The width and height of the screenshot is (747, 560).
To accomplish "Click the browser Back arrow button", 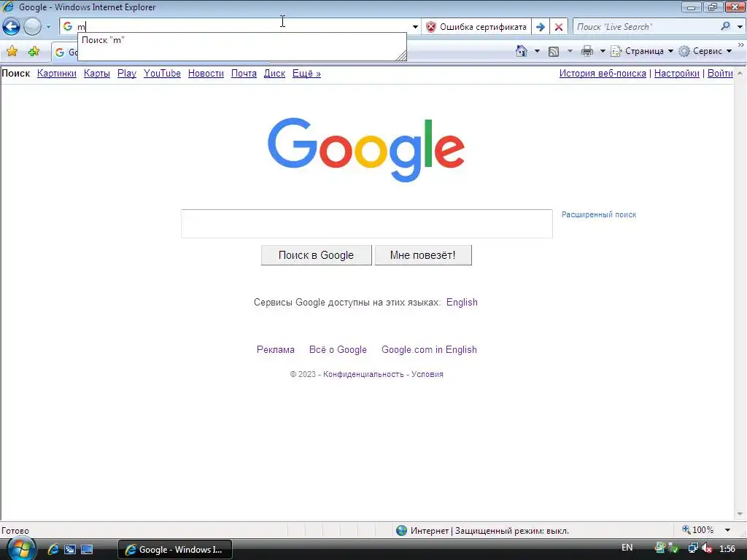I will (11, 27).
